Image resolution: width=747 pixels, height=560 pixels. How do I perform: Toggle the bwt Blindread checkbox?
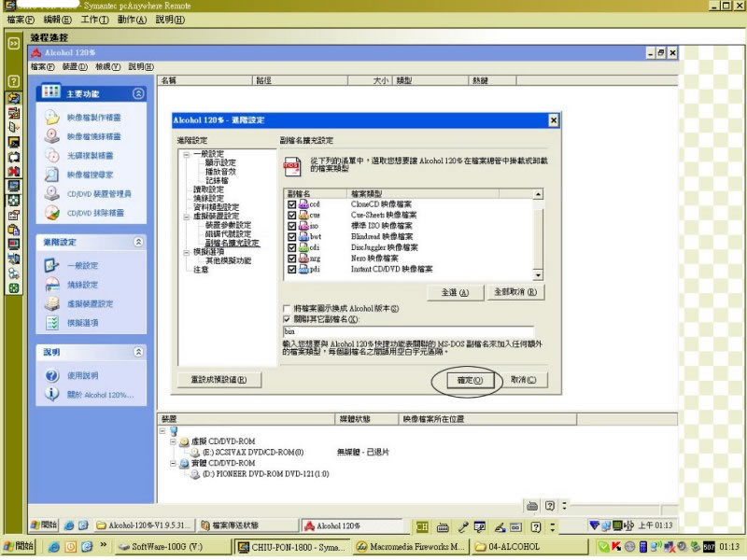tap(291, 237)
